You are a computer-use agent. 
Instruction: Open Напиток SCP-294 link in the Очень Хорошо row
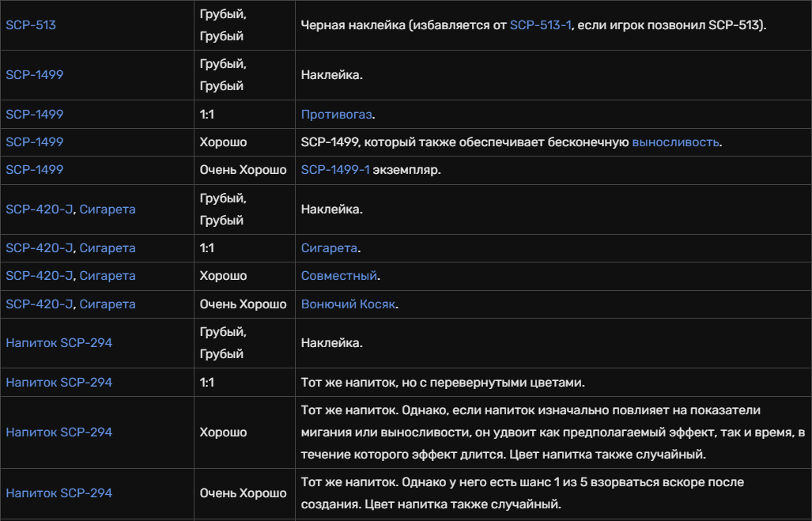[x=59, y=493]
